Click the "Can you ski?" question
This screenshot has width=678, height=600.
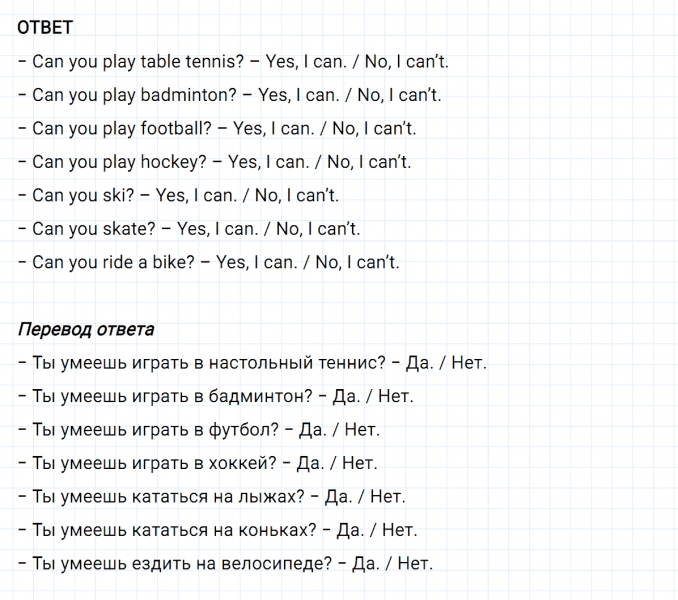click(x=83, y=196)
